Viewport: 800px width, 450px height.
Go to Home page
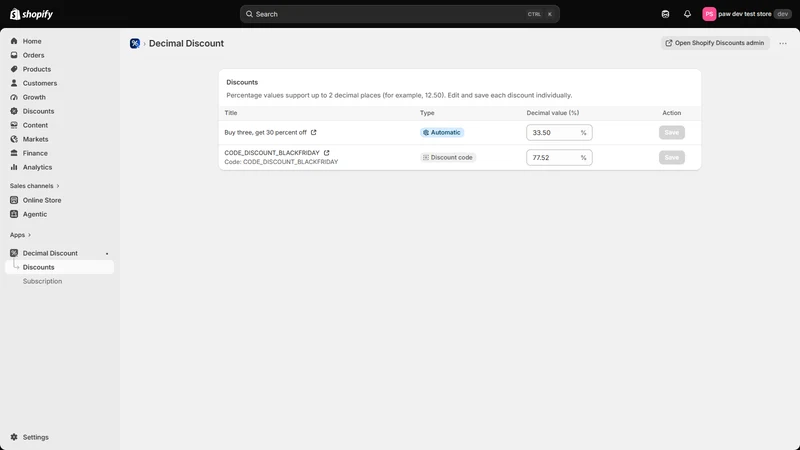(x=32, y=41)
